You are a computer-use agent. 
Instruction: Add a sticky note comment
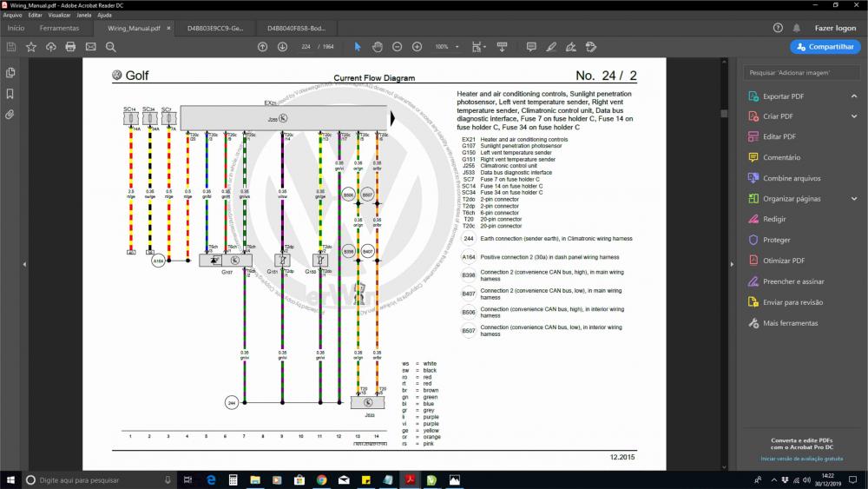[531, 47]
